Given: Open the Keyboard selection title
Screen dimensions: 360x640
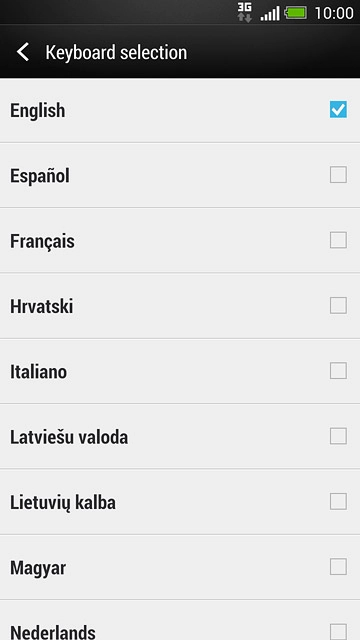Looking at the screenshot, I should point(116,53).
